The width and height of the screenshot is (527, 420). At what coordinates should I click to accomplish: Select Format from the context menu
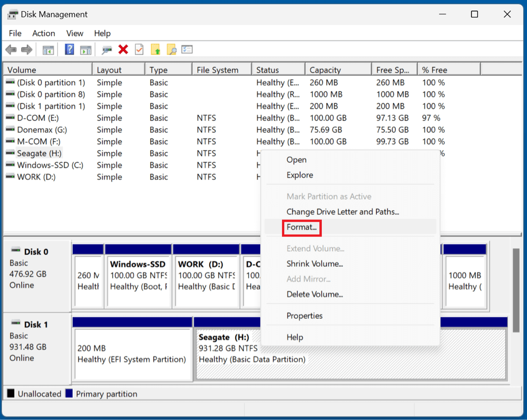coord(301,227)
